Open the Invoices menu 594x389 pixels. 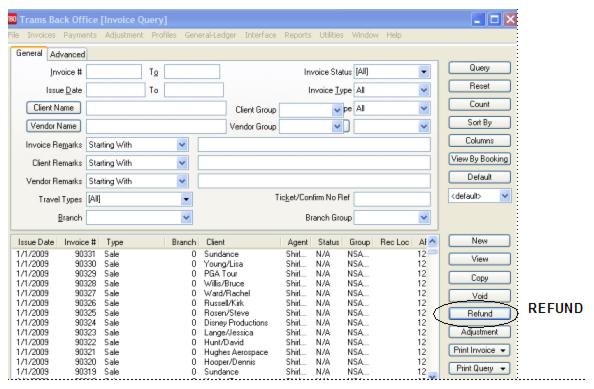[41, 35]
